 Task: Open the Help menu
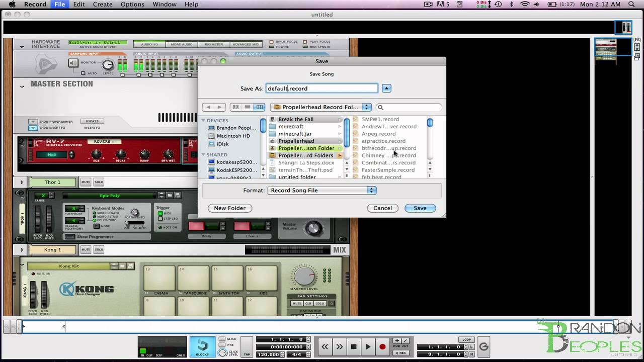pyautogui.click(x=191, y=5)
